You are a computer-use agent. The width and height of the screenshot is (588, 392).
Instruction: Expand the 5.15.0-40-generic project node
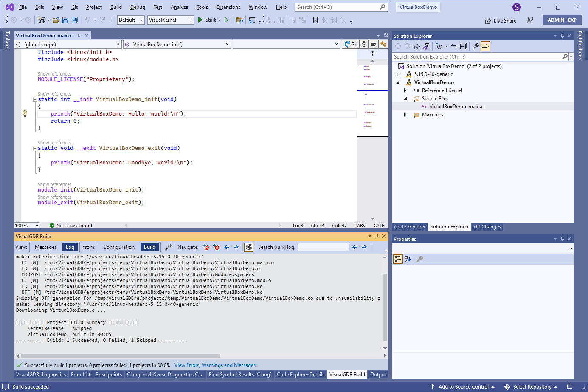click(x=398, y=74)
